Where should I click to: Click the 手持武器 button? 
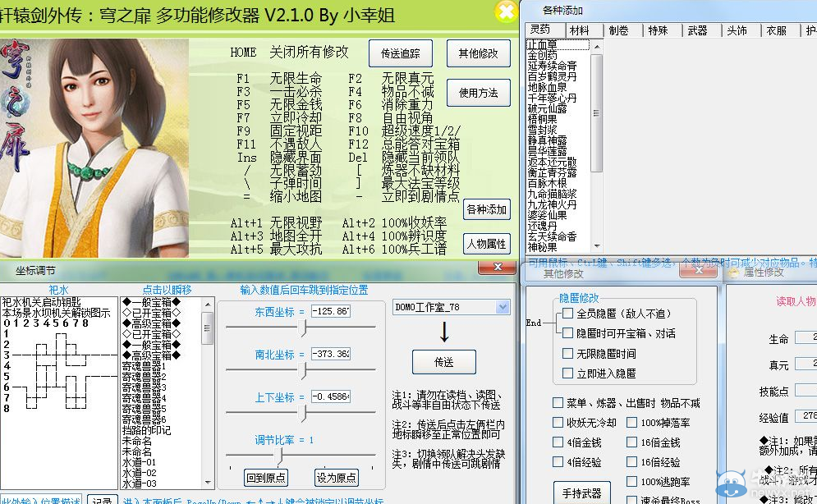[x=581, y=493]
